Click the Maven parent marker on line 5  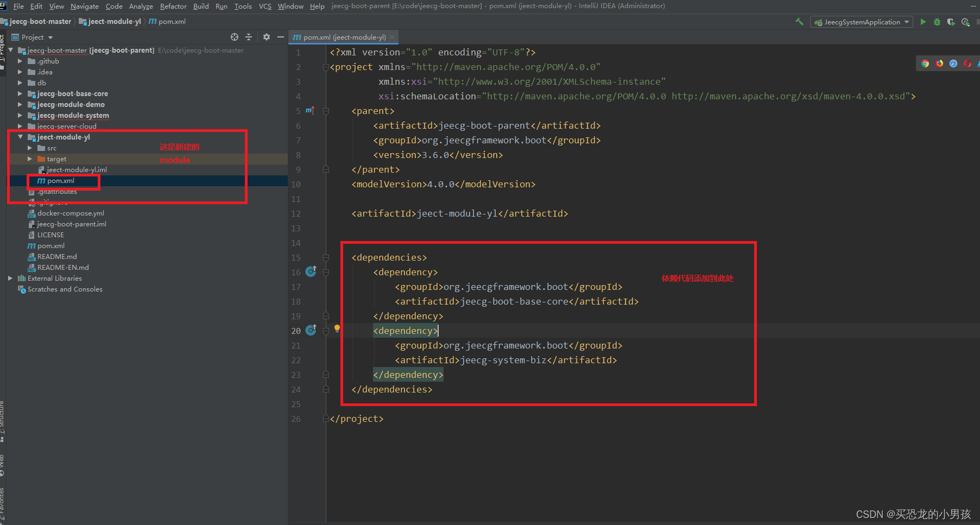pyautogui.click(x=310, y=111)
